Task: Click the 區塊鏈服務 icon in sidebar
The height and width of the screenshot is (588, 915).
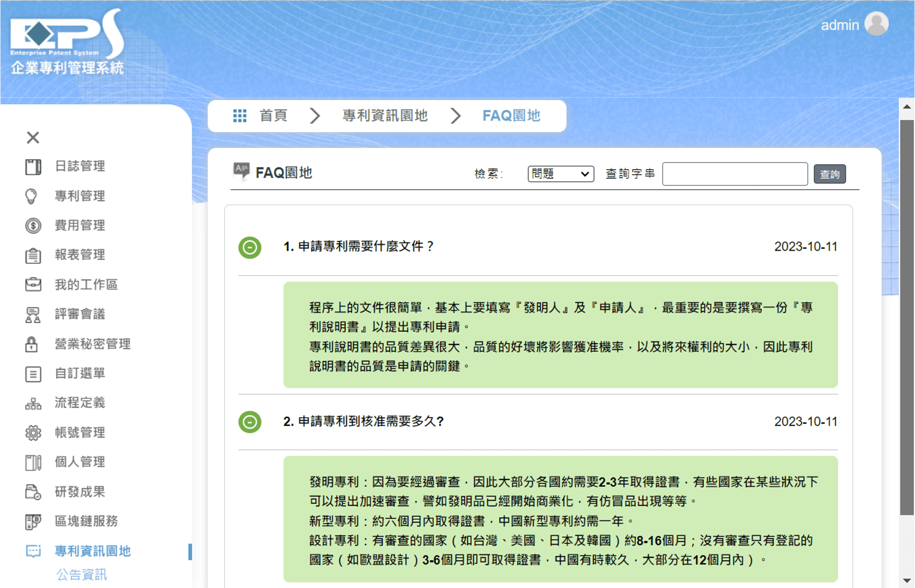Action: click(x=33, y=521)
